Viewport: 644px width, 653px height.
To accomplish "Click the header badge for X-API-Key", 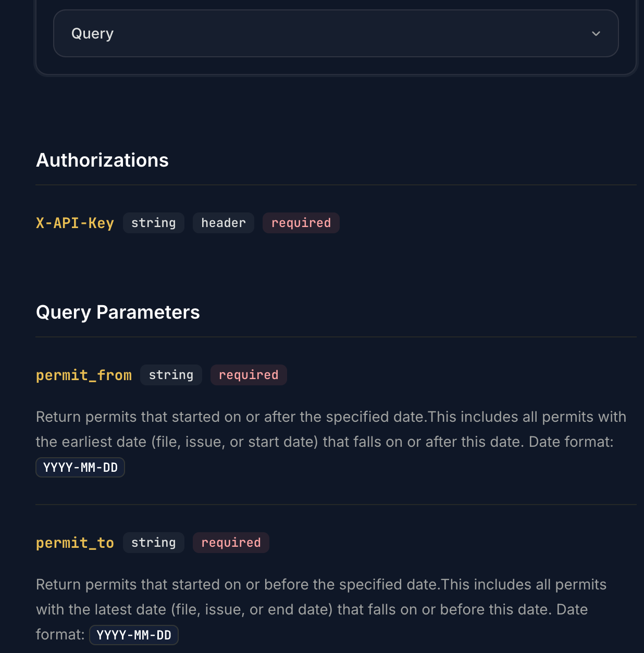I will click(223, 223).
